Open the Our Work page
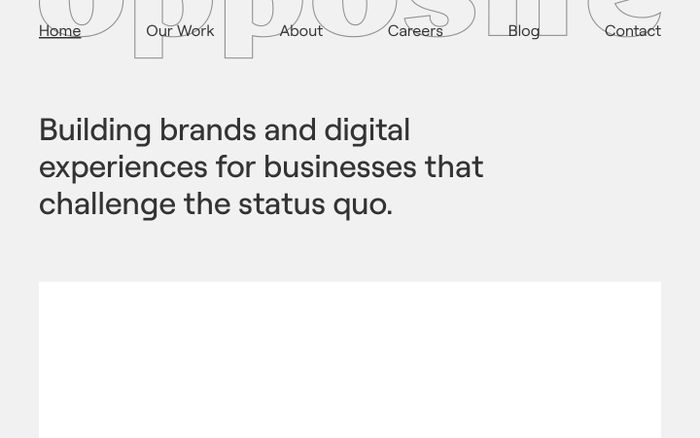Image resolution: width=700 pixels, height=438 pixels. 180,31
